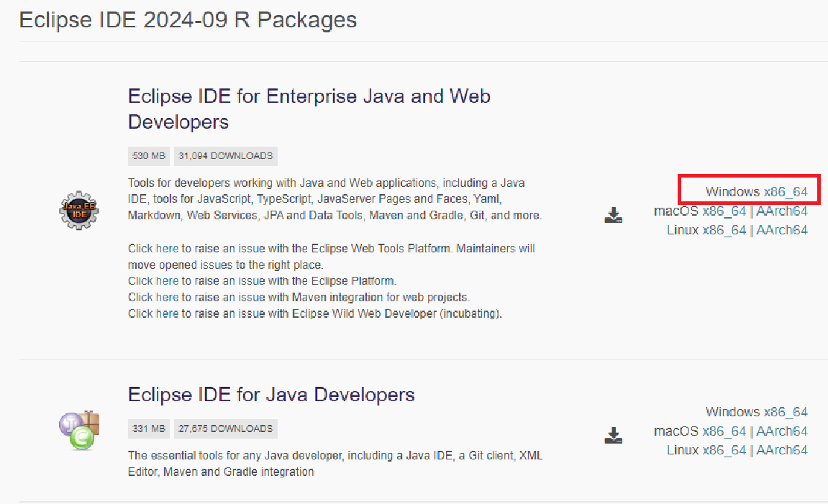The height and width of the screenshot is (504, 828).
Task: Download Linux x86_64 for the Java Developers package
Action: pyautogui.click(x=724, y=450)
